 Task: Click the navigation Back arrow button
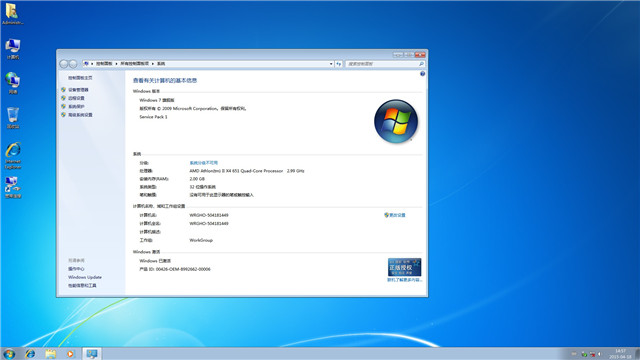pos(64,64)
